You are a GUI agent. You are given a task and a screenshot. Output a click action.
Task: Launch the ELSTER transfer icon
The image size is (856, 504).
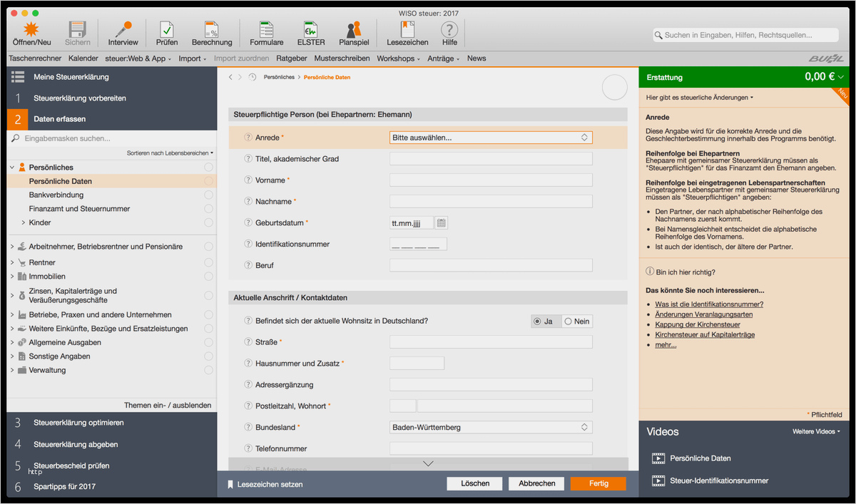click(x=310, y=29)
